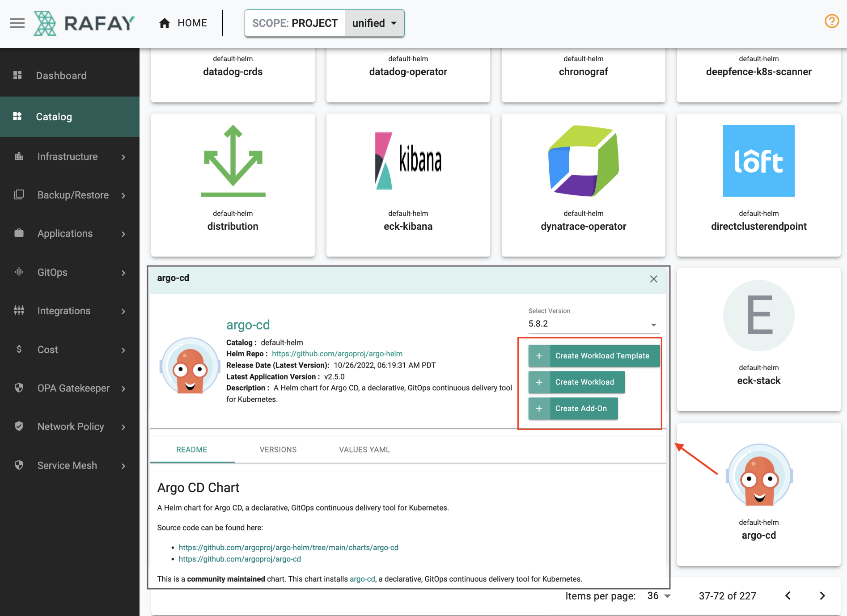Click the Catalog sidebar icon
The height and width of the screenshot is (616, 847).
17,116
